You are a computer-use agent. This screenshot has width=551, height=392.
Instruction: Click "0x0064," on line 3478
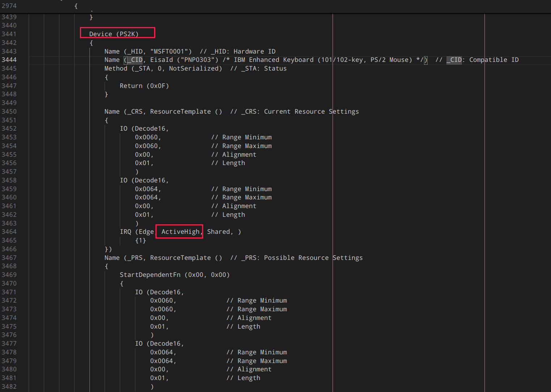(x=163, y=352)
